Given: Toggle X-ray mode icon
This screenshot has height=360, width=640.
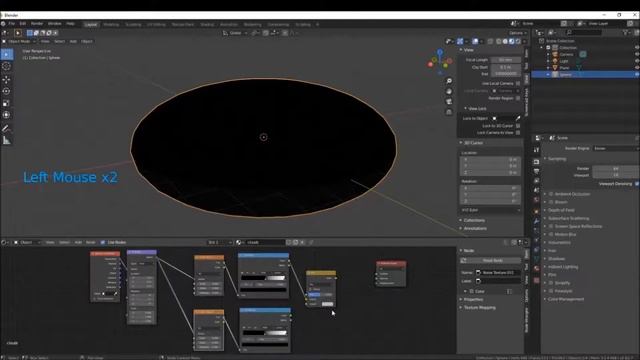Looking at the screenshot, I should [490, 41].
